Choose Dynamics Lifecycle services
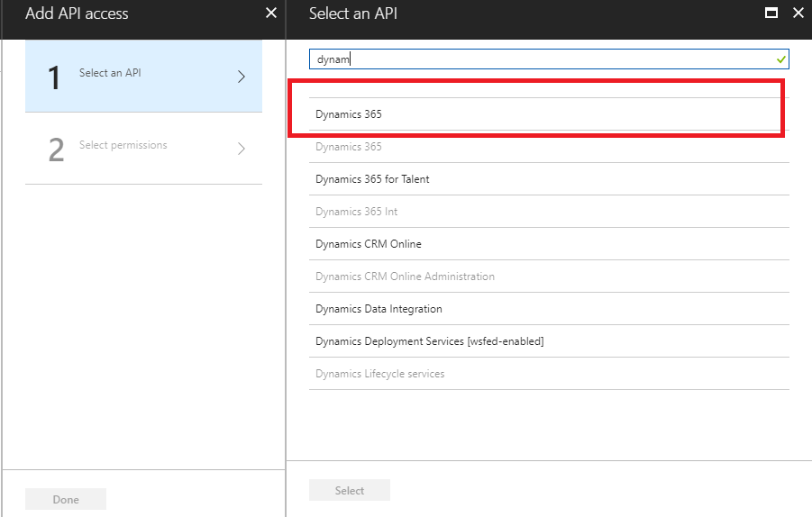 click(x=379, y=374)
